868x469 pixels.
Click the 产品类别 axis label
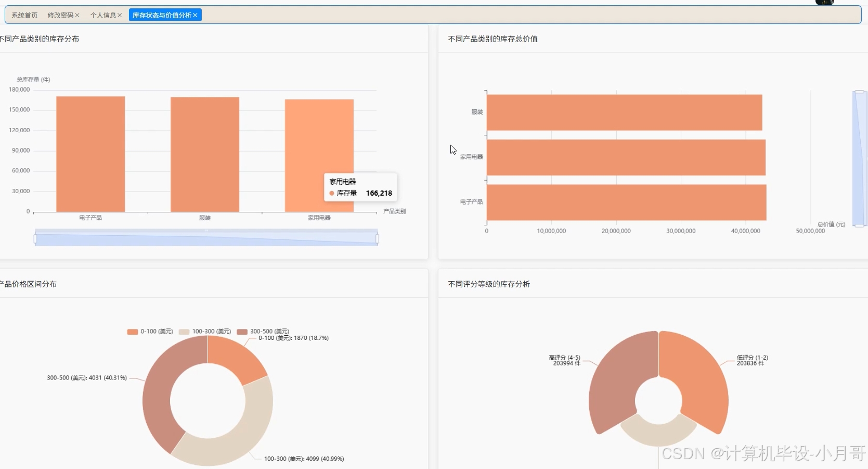(394, 211)
